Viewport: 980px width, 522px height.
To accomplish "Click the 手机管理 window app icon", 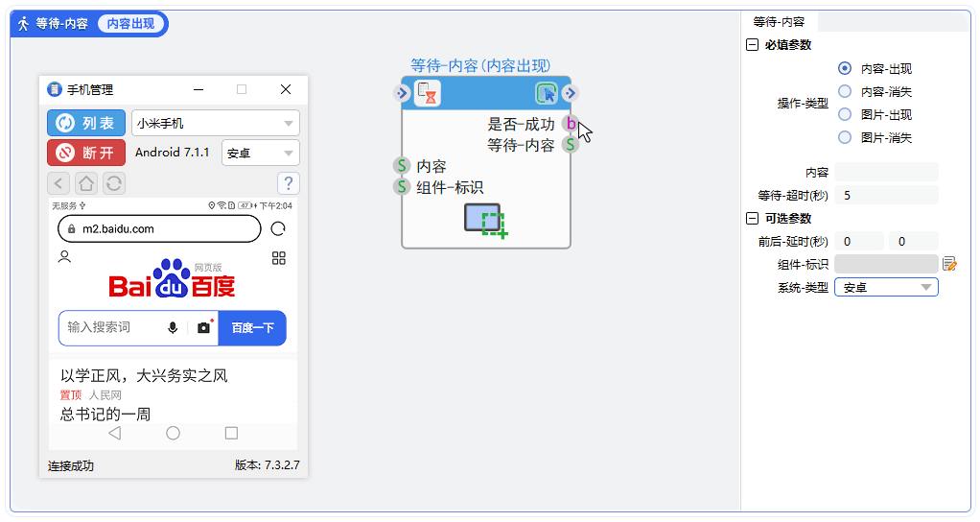I will click(x=55, y=89).
